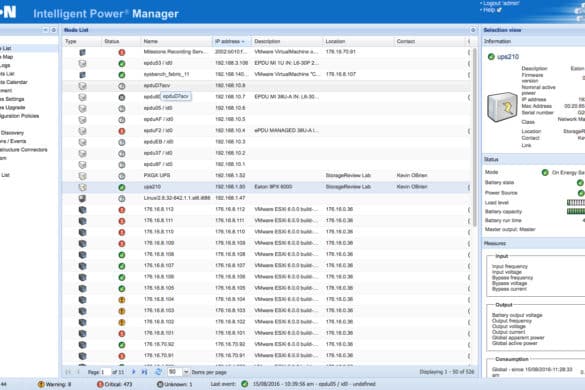Select the 'ups210' row name

pos(152,187)
